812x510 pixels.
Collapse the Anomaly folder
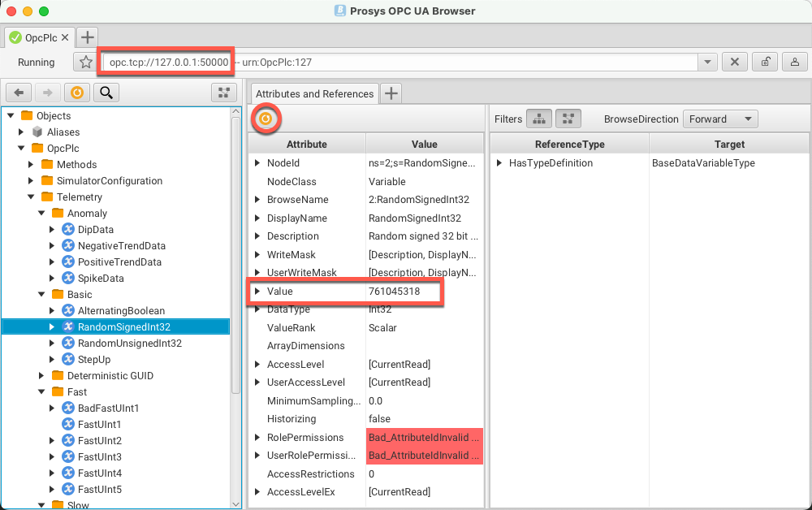[42, 214]
